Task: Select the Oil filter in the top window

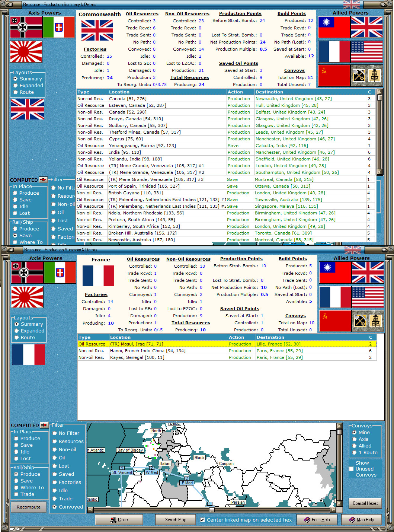Action: (58, 213)
